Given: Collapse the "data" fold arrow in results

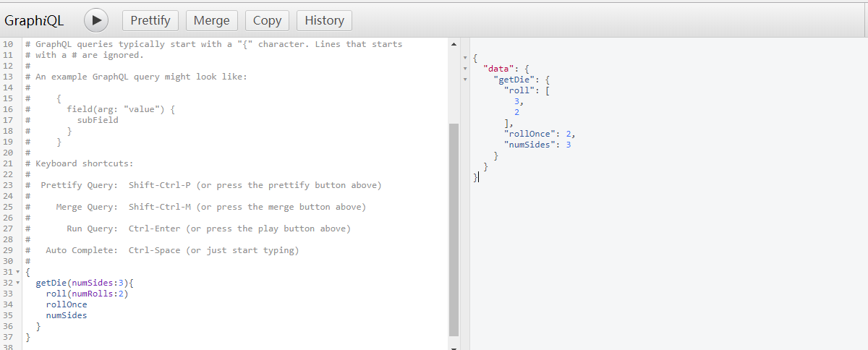Looking at the screenshot, I should (x=466, y=69).
